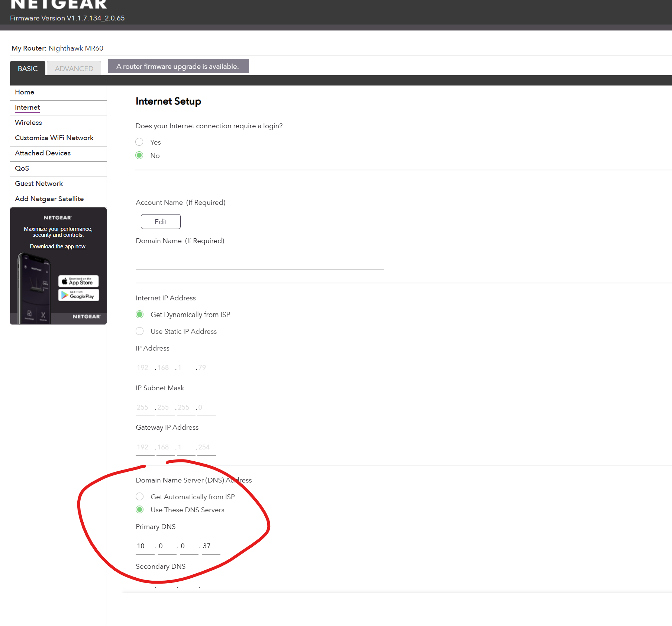
Task: Open the QoS sidebar item
Action: point(22,168)
